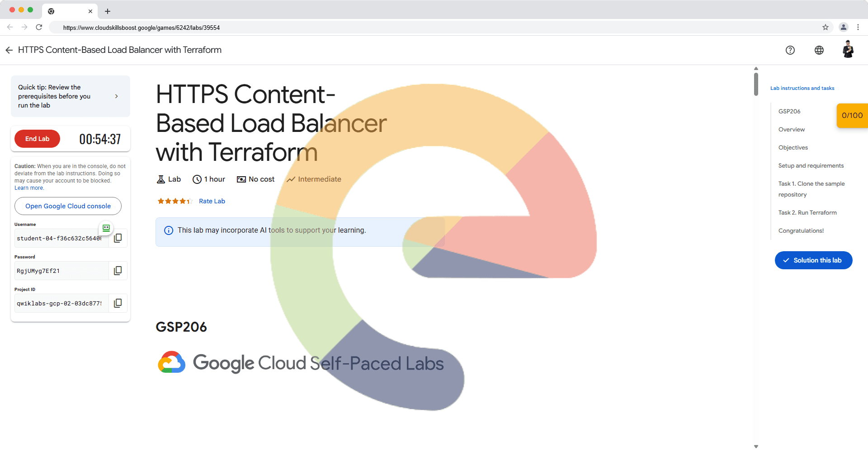
Task: Click the username field
Action: (x=61, y=238)
